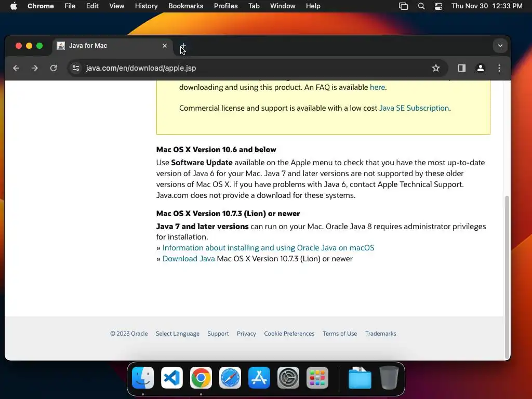Open a new tab with plus button
The width and height of the screenshot is (532, 399).
point(183,46)
